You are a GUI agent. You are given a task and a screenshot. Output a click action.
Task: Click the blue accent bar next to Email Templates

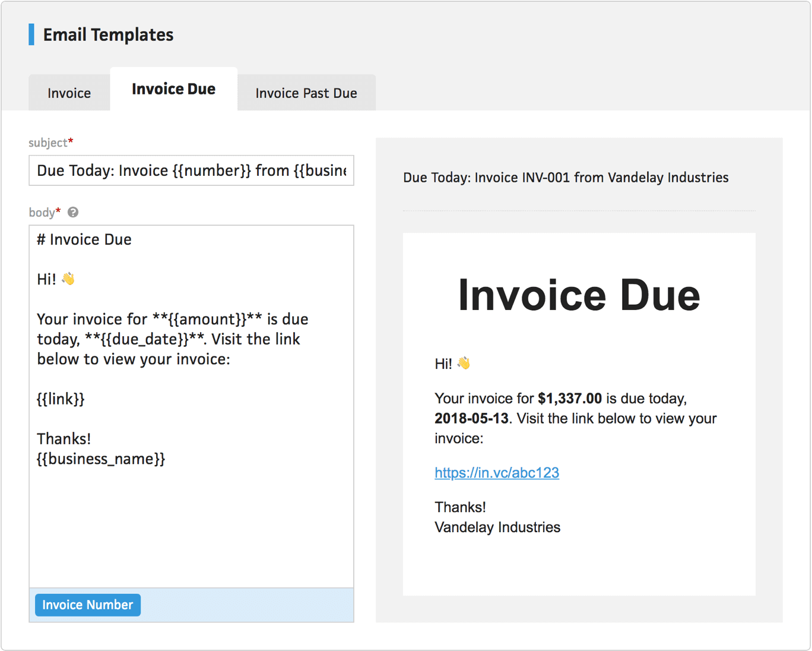(x=30, y=34)
